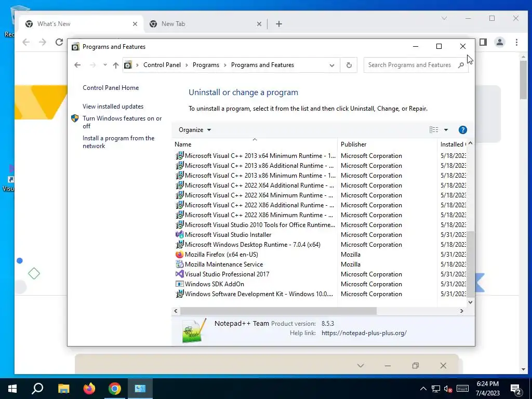Sort by the Installed On column header
This screenshot has height=399, width=532.
pos(453,144)
